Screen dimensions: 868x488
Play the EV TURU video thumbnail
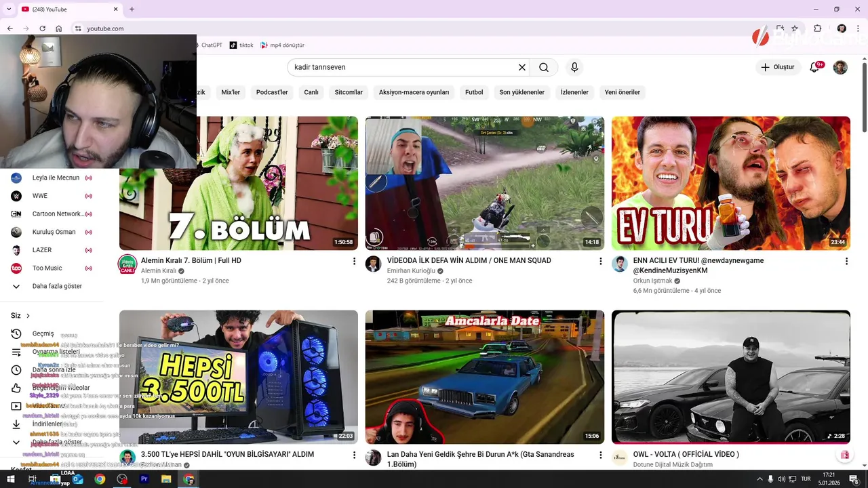coord(731,183)
